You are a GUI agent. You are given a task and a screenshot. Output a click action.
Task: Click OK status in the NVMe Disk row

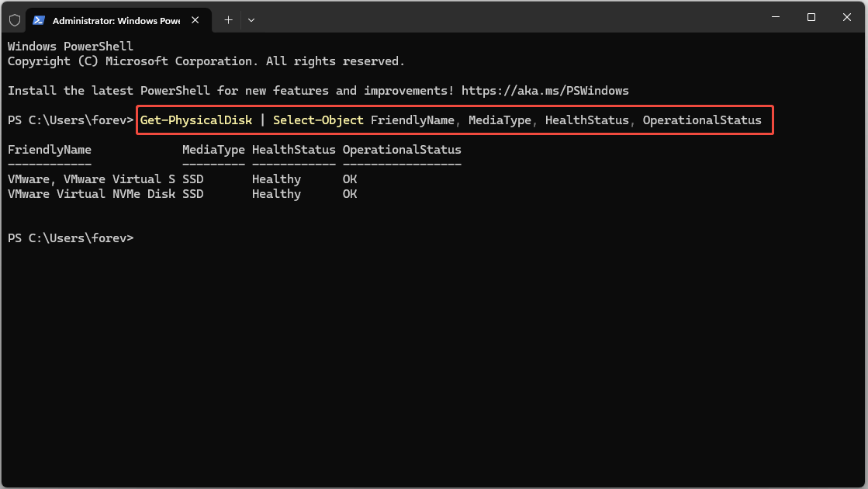[350, 194]
